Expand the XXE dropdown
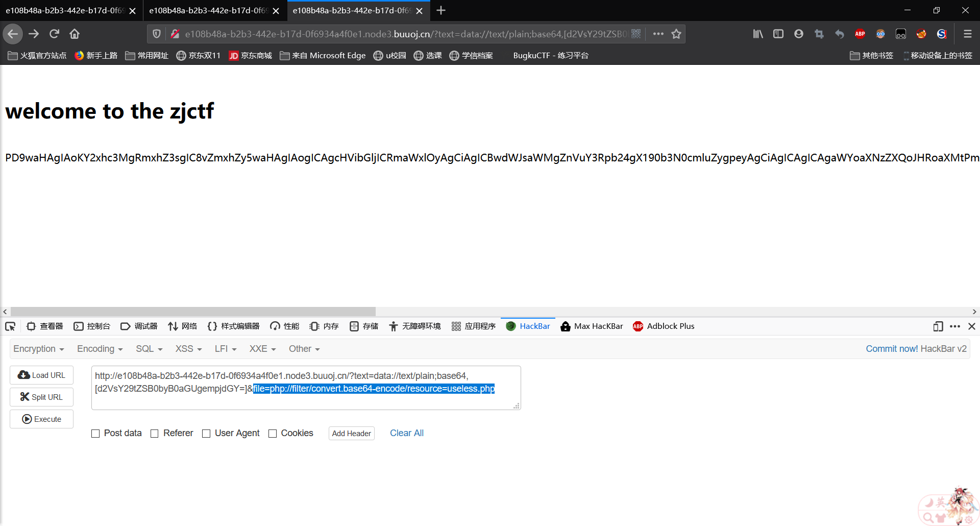Viewport: 980px width, 526px height. [x=262, y=349]
